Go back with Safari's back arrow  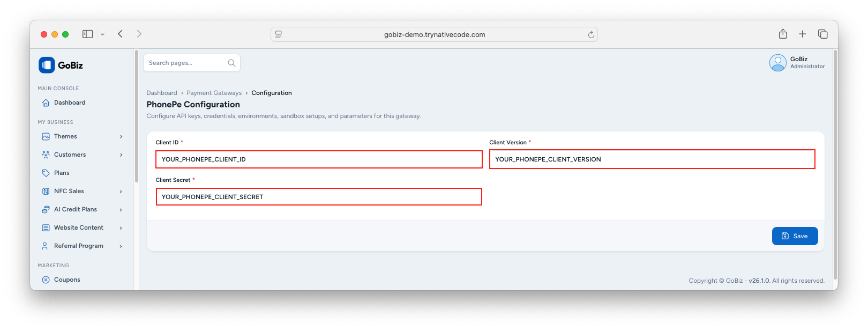(x=121, y=34)
